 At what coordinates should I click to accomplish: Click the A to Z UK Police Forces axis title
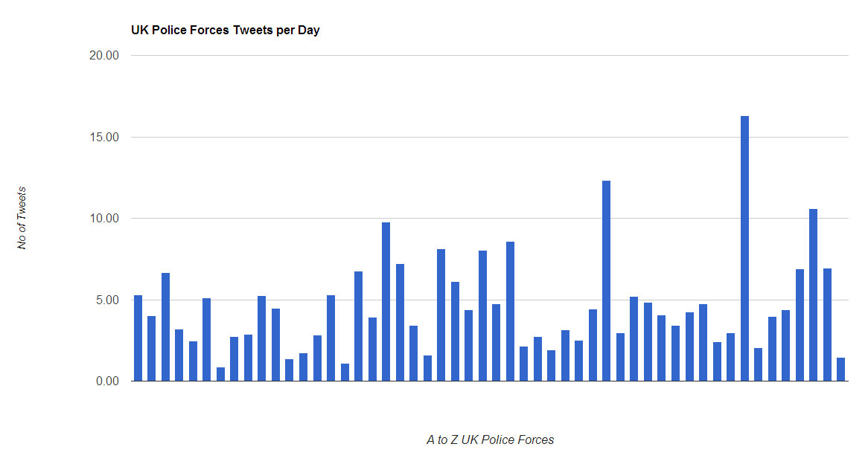490,440
